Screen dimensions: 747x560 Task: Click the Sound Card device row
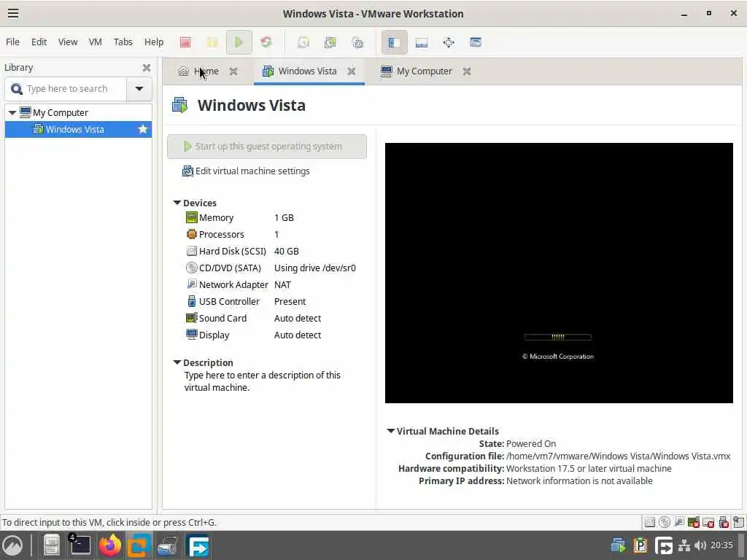click(253, 318)
